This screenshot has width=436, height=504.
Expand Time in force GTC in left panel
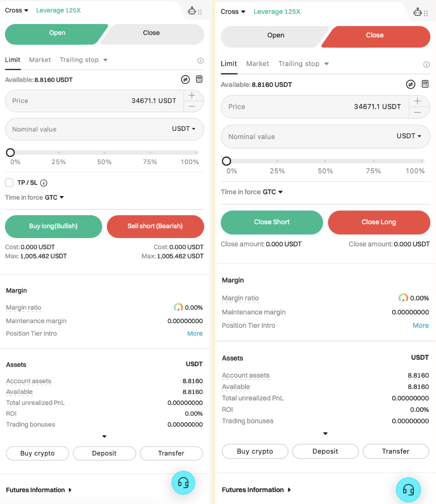[54, 197]
